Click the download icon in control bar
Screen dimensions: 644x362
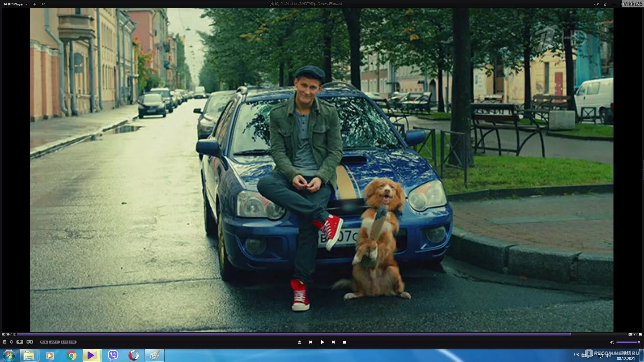point(20,342)
